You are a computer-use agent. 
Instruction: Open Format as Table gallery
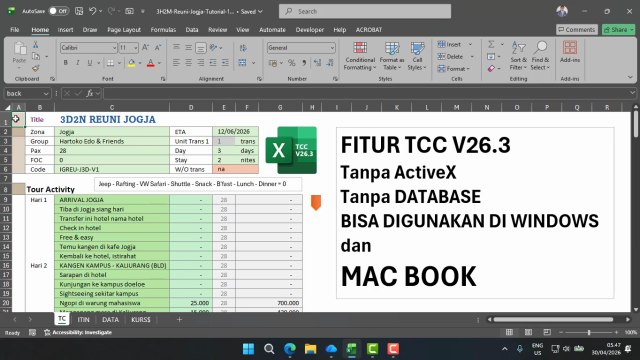click(x=391, y=56)
